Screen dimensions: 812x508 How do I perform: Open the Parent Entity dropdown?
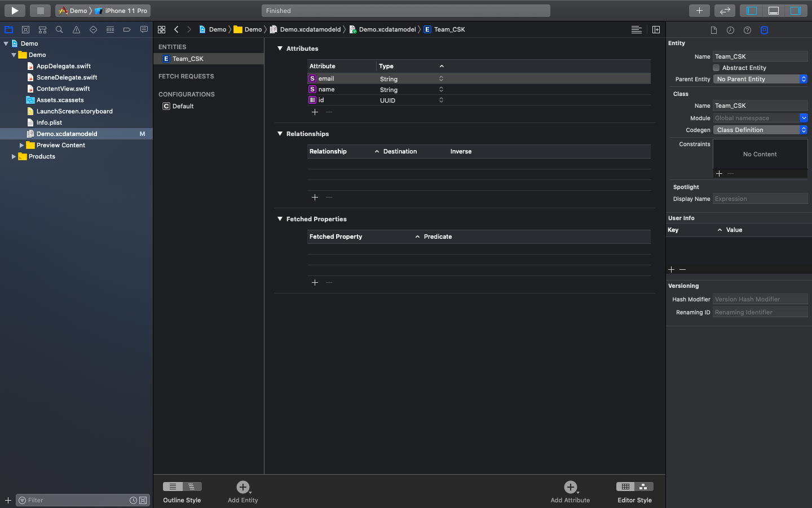point(760,79)
